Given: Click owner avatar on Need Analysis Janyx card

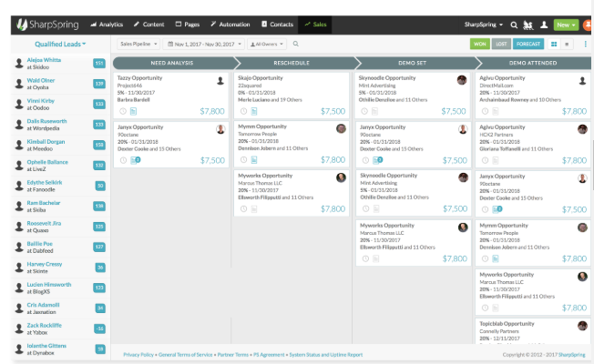Looking at the screenshot, I should click(x=220, y=129).
